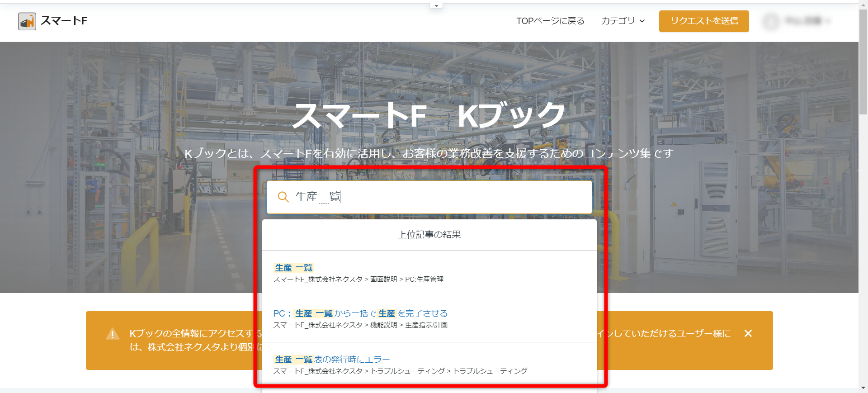Expand the chevron beside カテゴリ
The image size is (868, 393).
click(642, 21)
